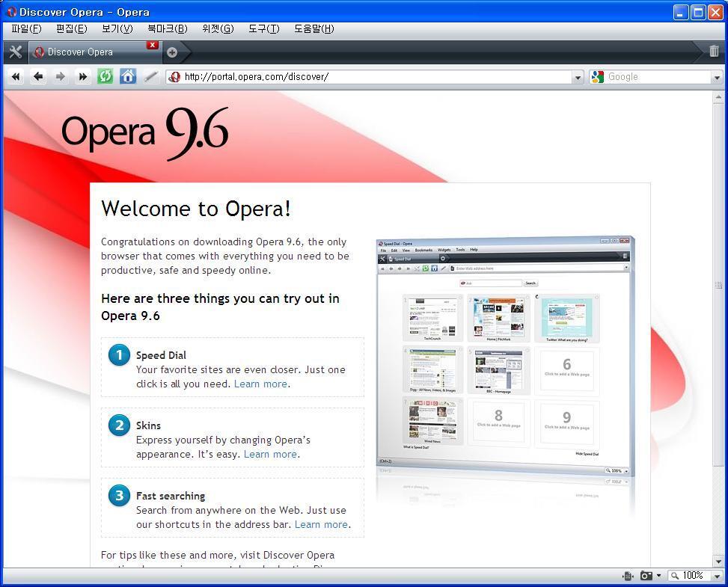This screenshot has width=728, height=587.
Task: Open the 위젯(G) menu
Action: 218,28
